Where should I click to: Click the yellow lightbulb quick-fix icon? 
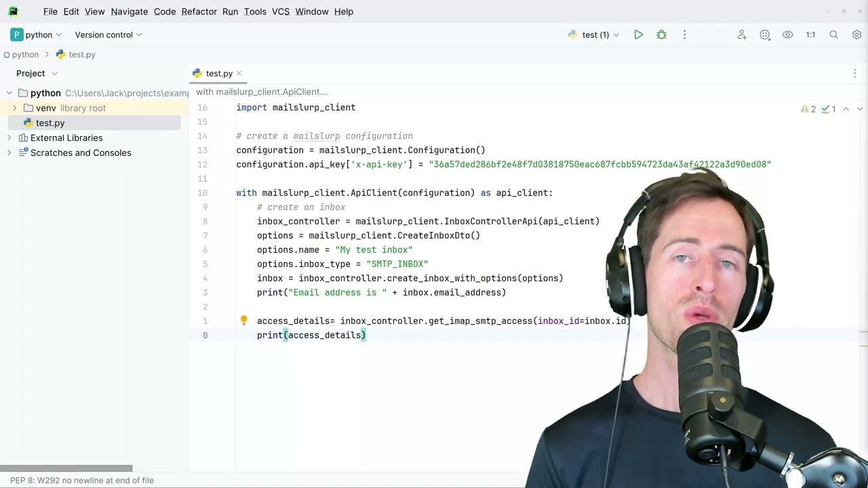(244, 321)
